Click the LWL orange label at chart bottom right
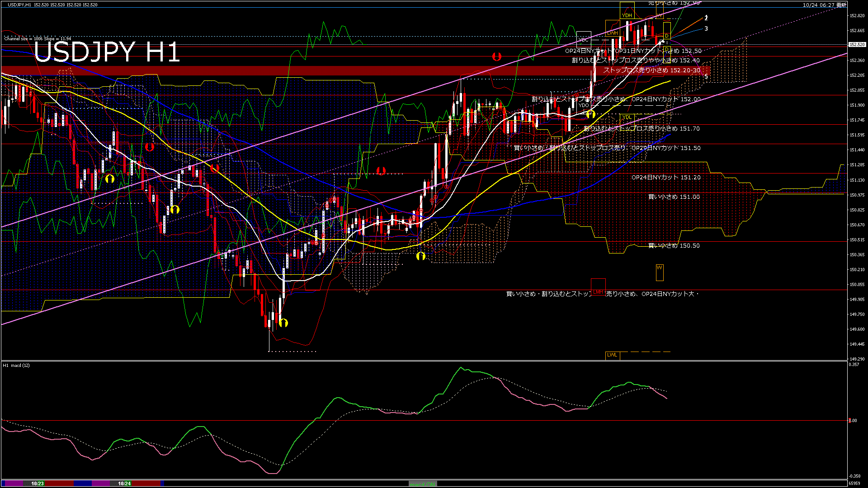The width and height of the screenshot is (868, 488). 613,355
